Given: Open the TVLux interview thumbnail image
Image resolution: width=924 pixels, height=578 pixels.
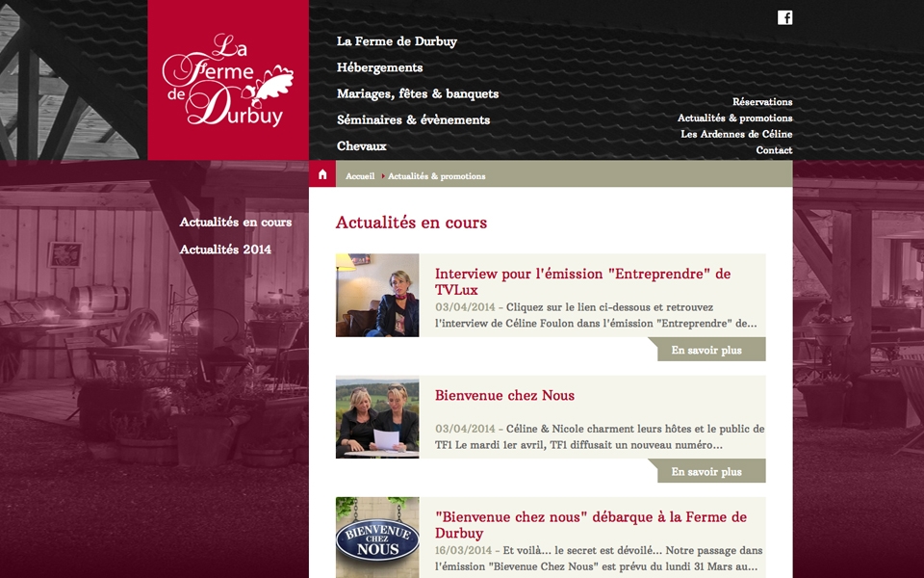Looking at the screenshot, I should tap(377, 295).
